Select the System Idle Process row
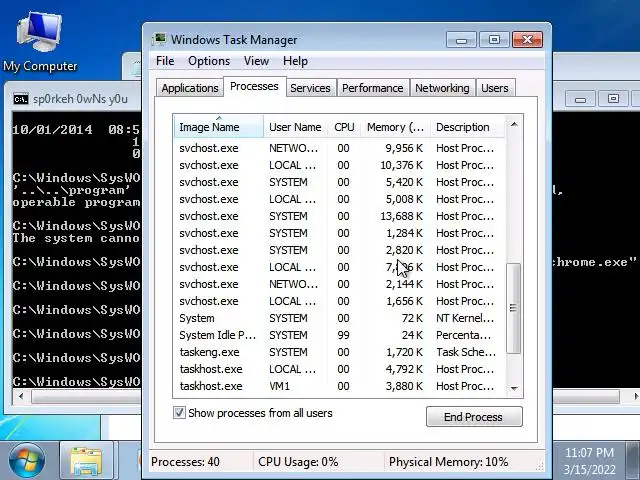The height and width of the screenshot is (480, 640). (340, 335)
